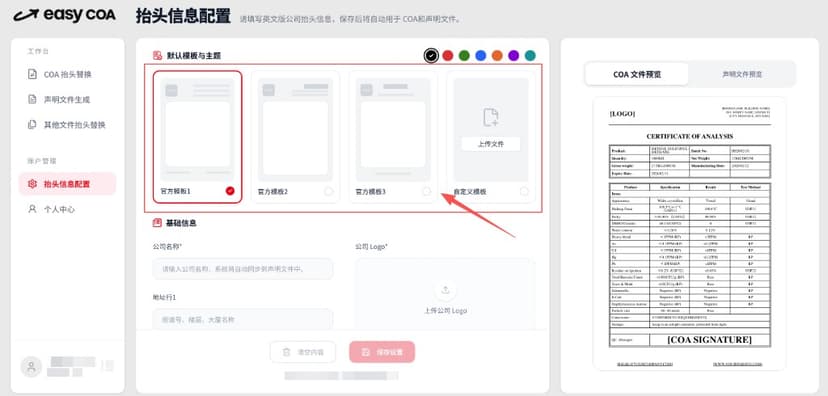Viewport: 828px width, 396px height.
Task: Click the 个人中心 person icon
Action: point(32,209)
